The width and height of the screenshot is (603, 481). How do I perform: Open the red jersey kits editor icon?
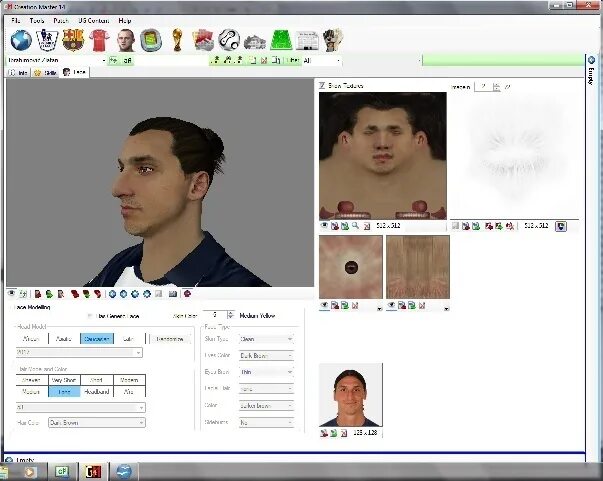pyautogui.click(x=99, y=40)
